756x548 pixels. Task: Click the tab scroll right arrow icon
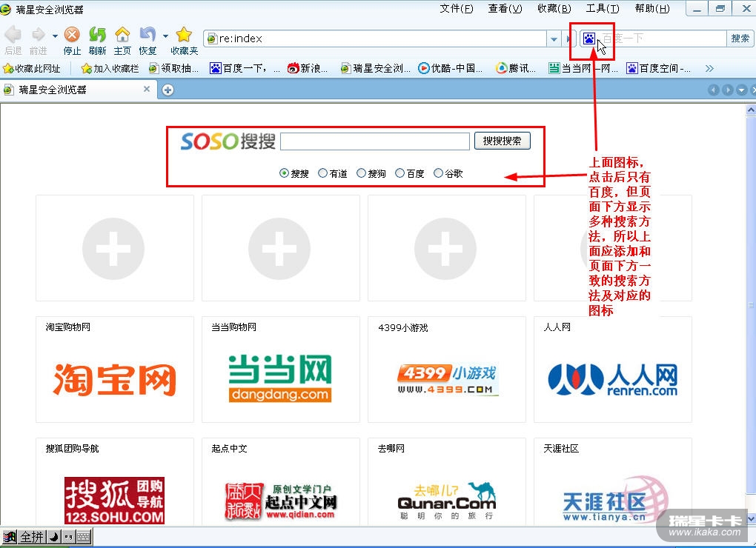(728, 90)
